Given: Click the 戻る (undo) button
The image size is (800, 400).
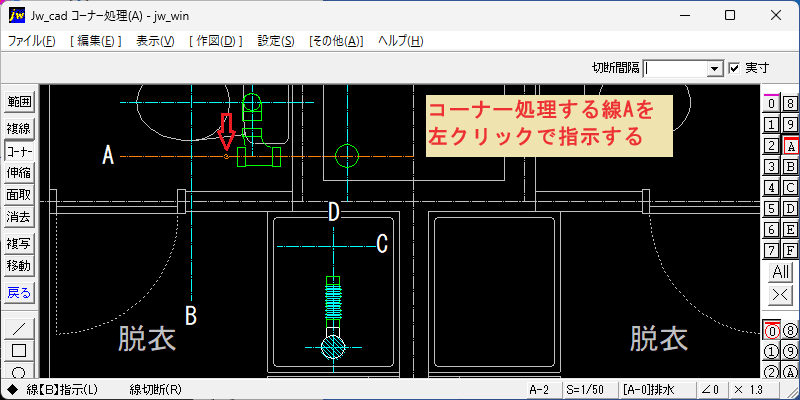Looking at the screenshot, I should (19, 293).
